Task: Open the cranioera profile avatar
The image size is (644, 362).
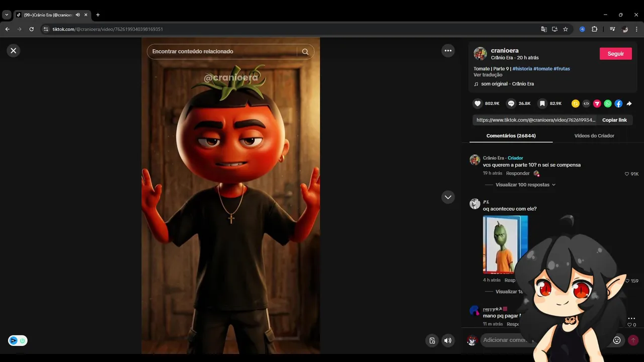Action: pyautogui.click(x=480, y=54)
